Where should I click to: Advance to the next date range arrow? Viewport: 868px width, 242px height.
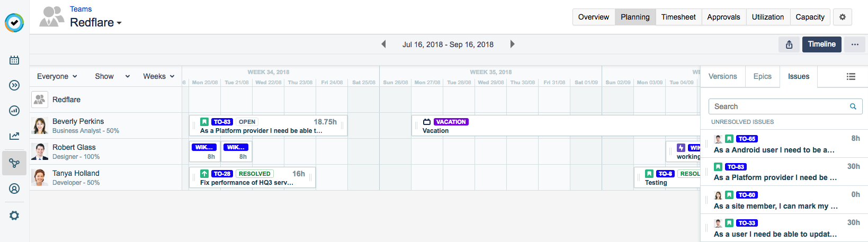point(512,44)
